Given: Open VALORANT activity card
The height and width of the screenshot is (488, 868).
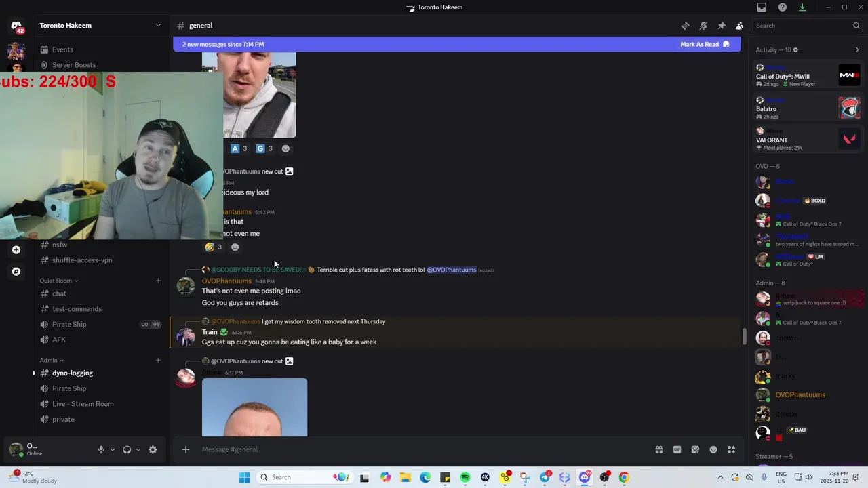Looking at the screenshot, I should point(808,139).
